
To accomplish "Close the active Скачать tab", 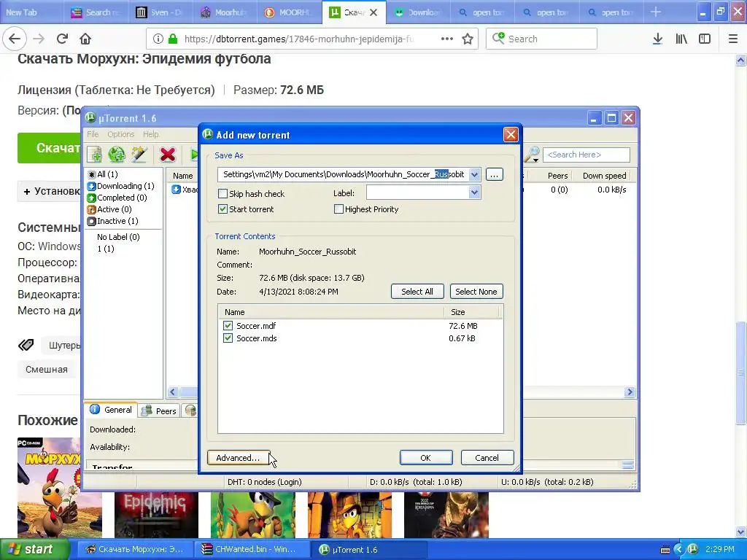I will click(373, 12).
